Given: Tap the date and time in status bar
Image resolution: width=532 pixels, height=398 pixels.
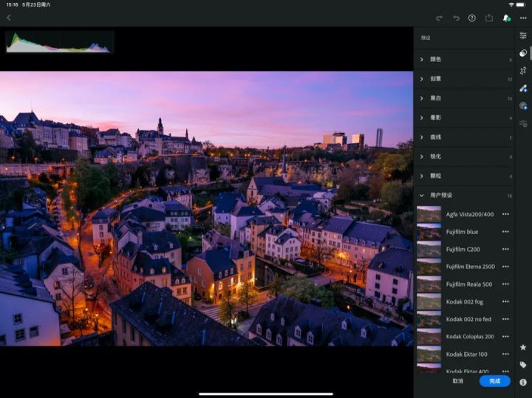Looking at the screenshot, I should pos(28,4).
